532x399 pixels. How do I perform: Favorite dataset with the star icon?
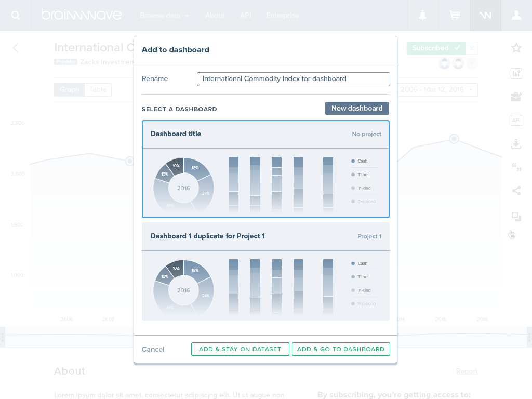(x=516, y=48)
